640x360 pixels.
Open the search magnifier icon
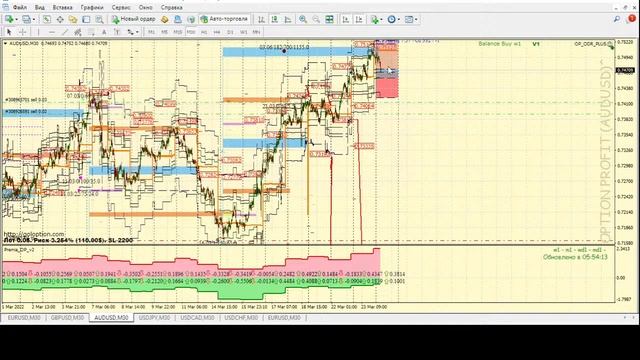[617, 19]
